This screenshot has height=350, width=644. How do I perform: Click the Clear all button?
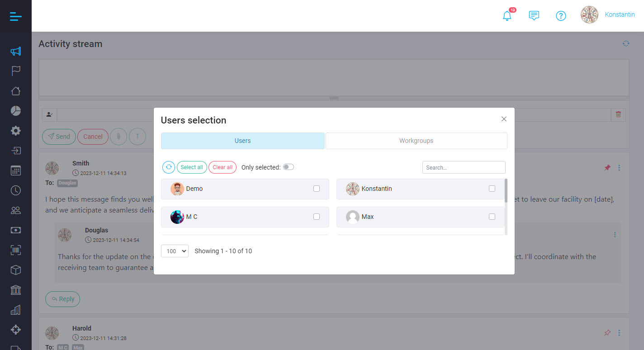tap(222, 167)
